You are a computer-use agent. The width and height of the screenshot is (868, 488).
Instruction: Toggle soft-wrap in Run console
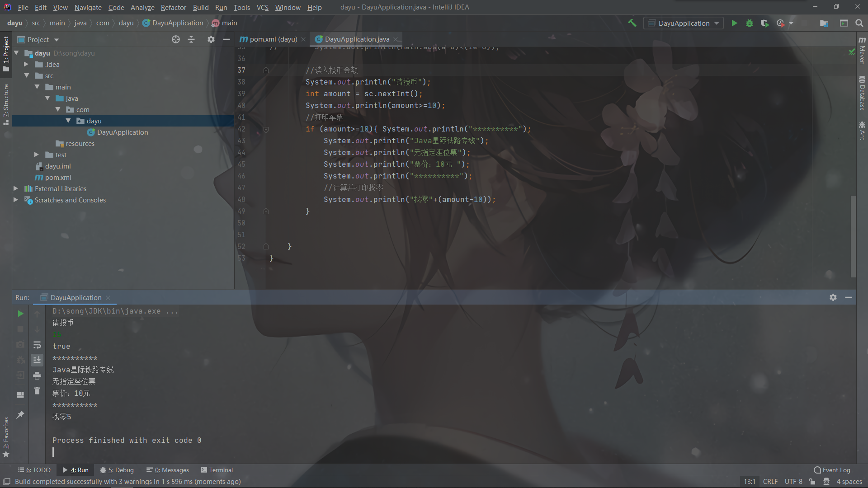37,345
